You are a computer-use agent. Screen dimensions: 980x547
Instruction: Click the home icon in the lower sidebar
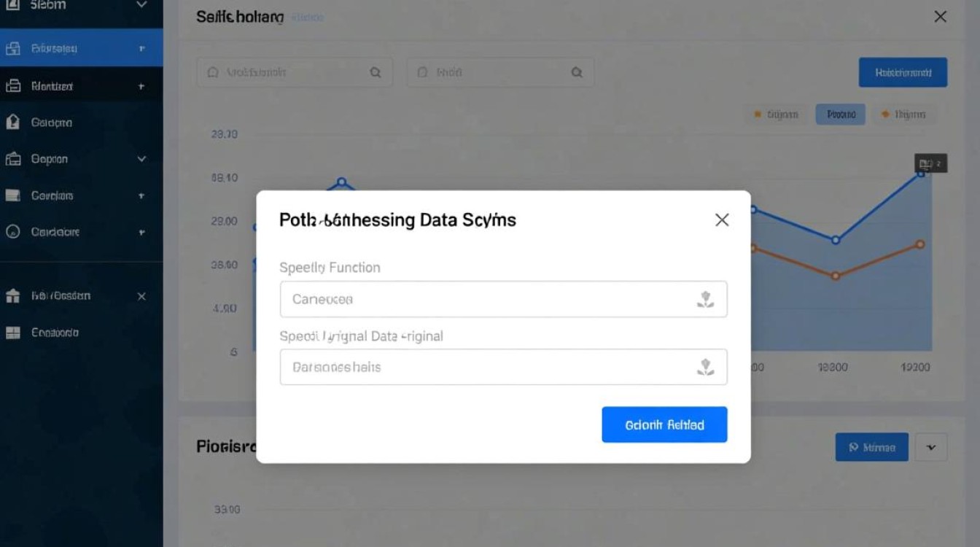(12, 296)
